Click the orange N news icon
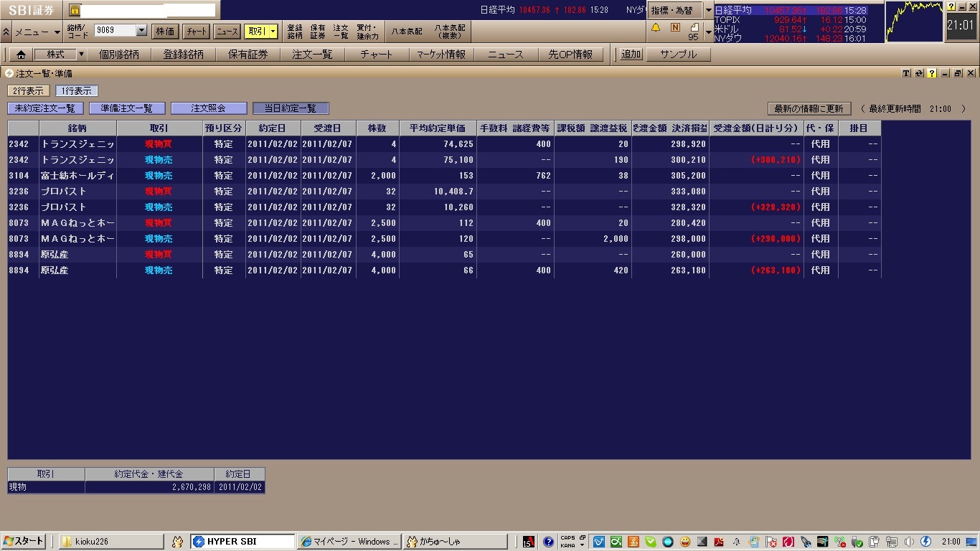This screenshot has width=980, height=551. pos(675,27)
